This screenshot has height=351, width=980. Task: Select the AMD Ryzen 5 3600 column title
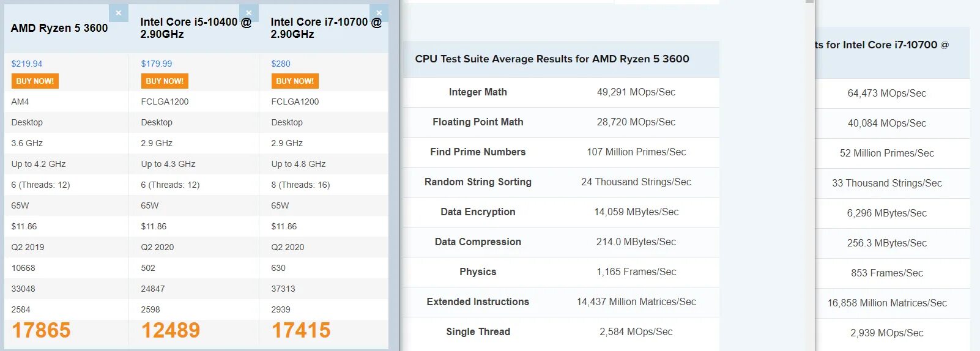click(59, 28)
